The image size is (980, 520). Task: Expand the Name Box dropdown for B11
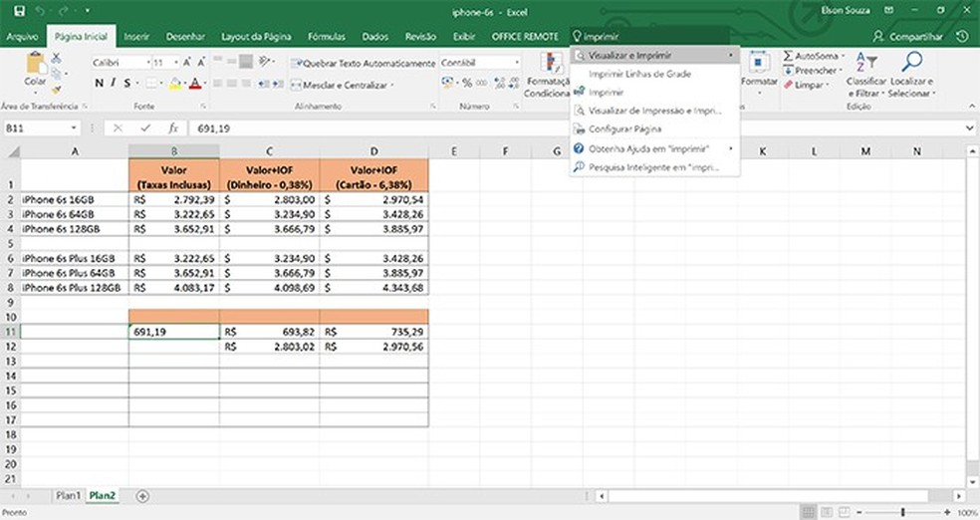point(74,129)
